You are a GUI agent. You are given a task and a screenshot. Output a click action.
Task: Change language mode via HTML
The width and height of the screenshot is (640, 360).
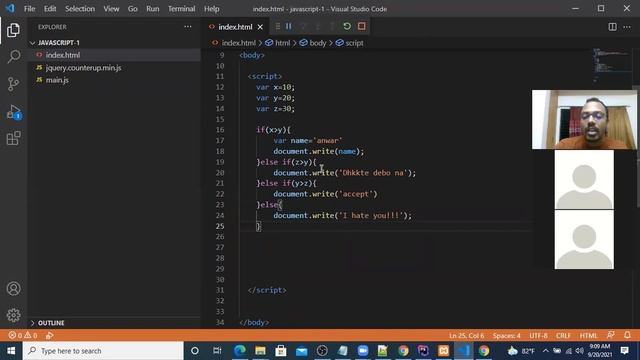pyautogui.click(x=588, y=336)
